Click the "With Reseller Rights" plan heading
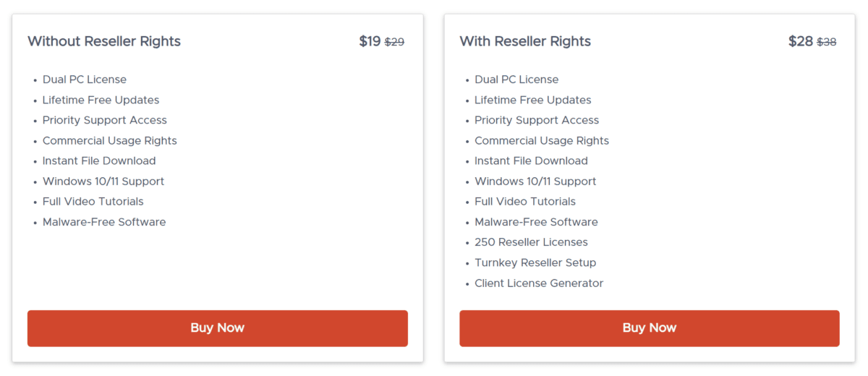868x376 pixels. pos(525,41)
